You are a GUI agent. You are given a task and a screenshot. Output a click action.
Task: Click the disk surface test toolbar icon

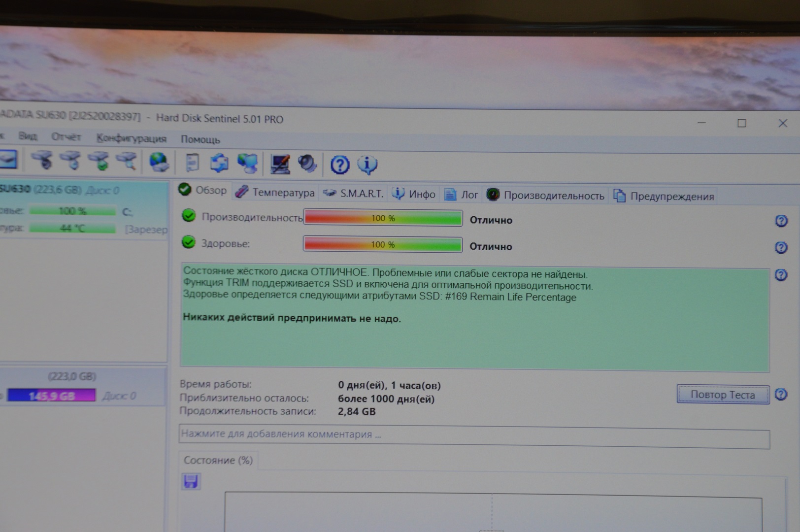click(x=42, y=161)
